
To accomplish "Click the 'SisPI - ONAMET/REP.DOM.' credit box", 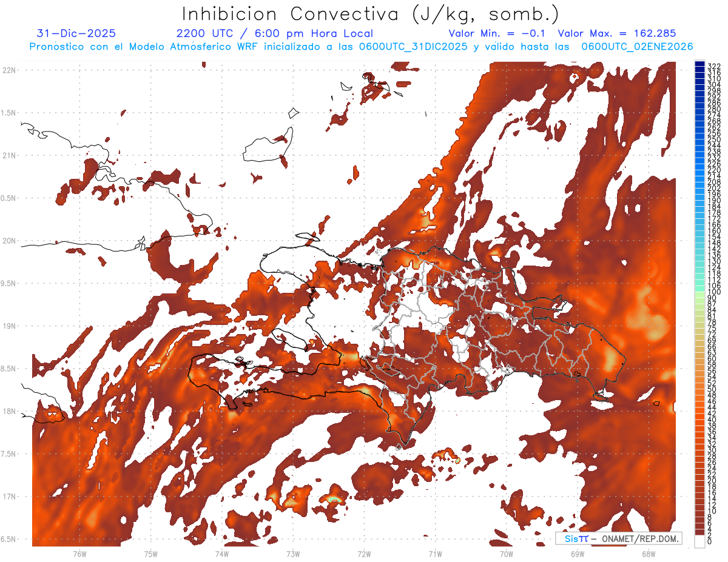I will click(619, 538).
